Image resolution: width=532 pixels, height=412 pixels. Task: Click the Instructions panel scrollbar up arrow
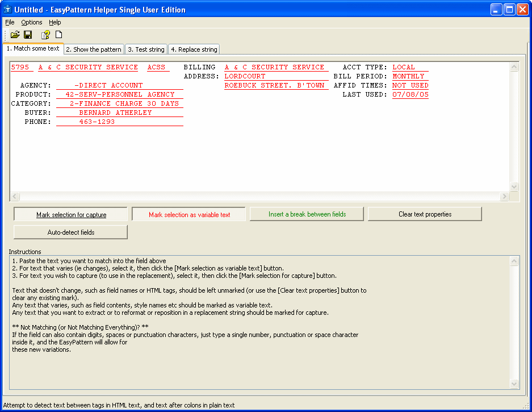click(x=514, y=261)
